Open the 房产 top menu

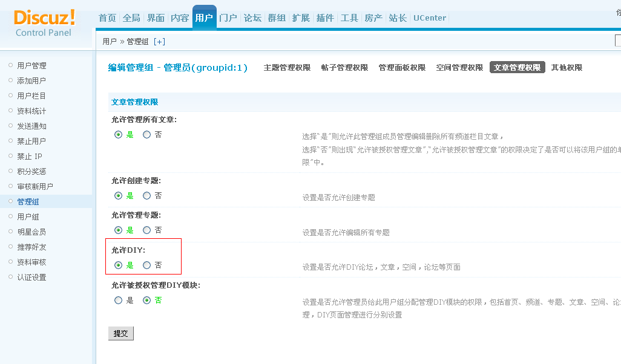pyautogui.click(x=373, y=18)
